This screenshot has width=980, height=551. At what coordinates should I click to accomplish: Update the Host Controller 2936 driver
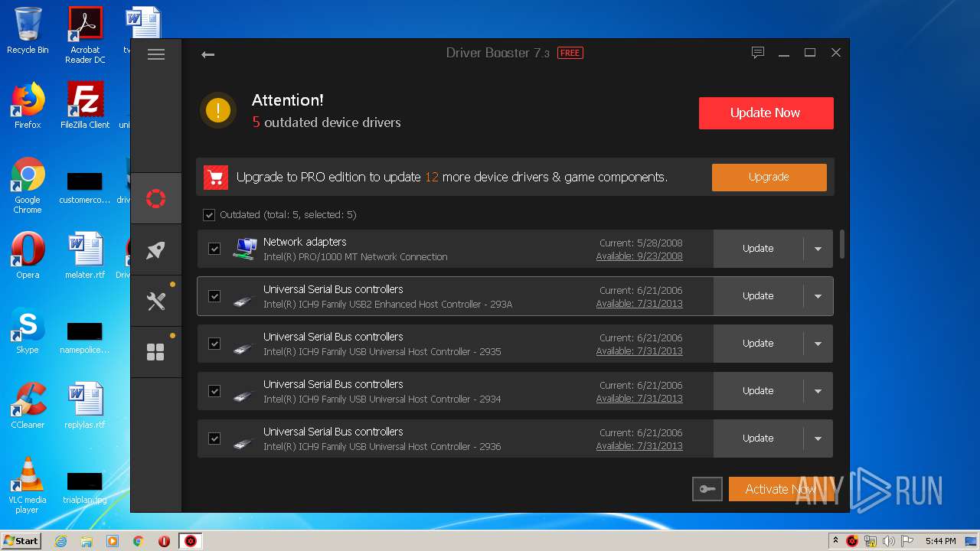point(758,439)
